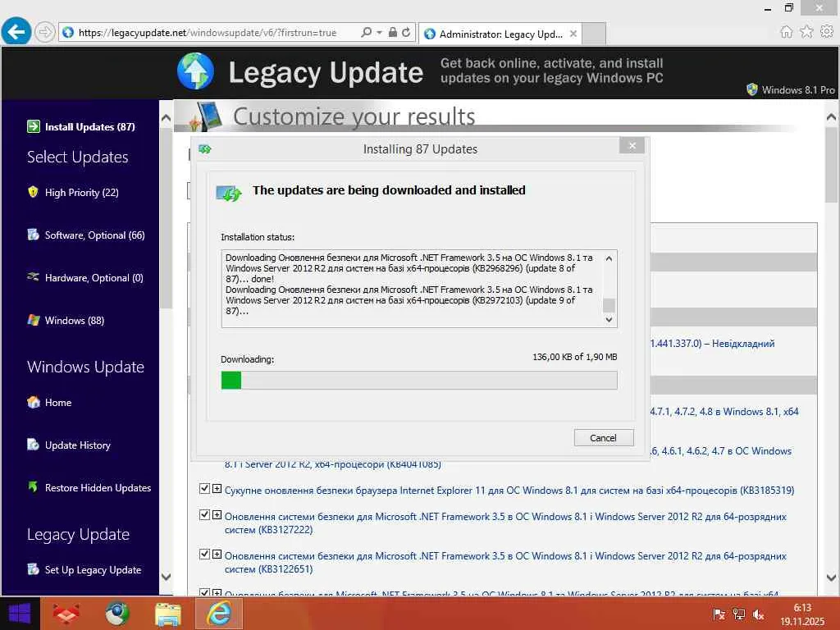This screenshot has width=840, height=630.
Task: Click the Hardware, Optional icon
Action: coord(33,277)
